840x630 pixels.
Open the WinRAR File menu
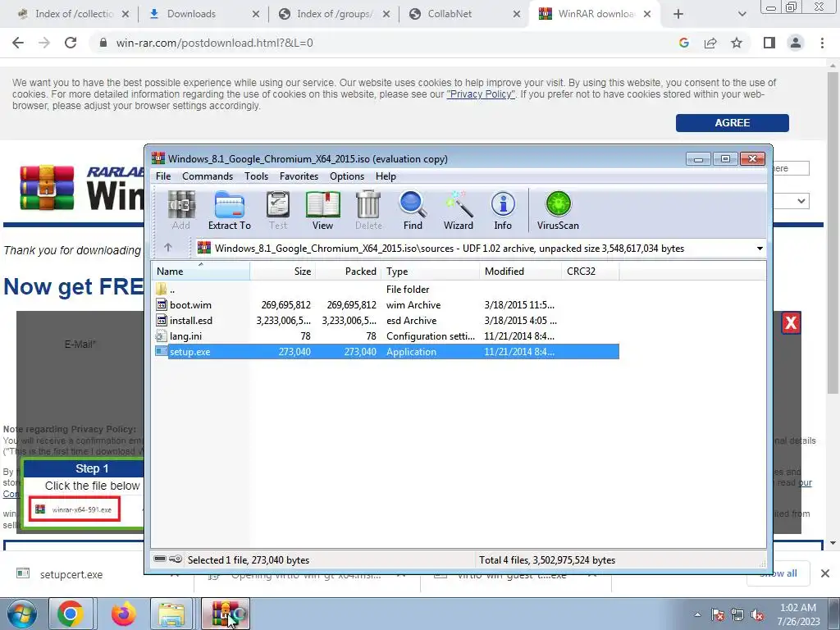[163, 176]
